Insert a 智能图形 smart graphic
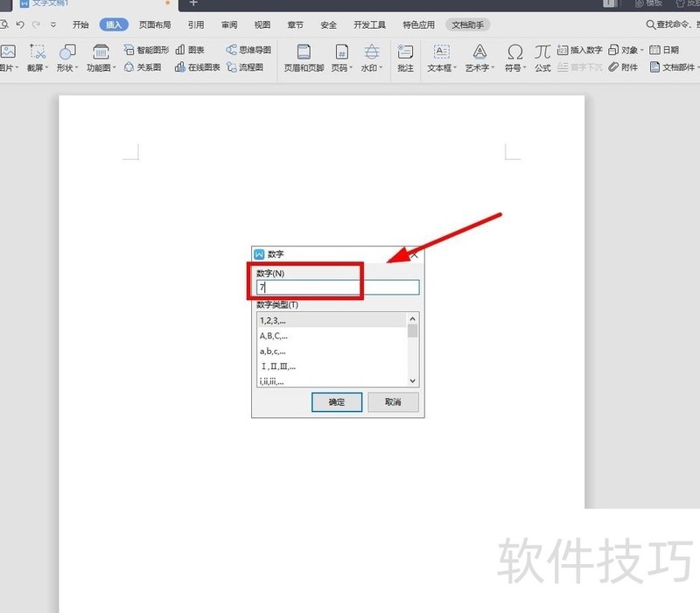Viewport: 700px width, 613px height. tap(146, 50)
